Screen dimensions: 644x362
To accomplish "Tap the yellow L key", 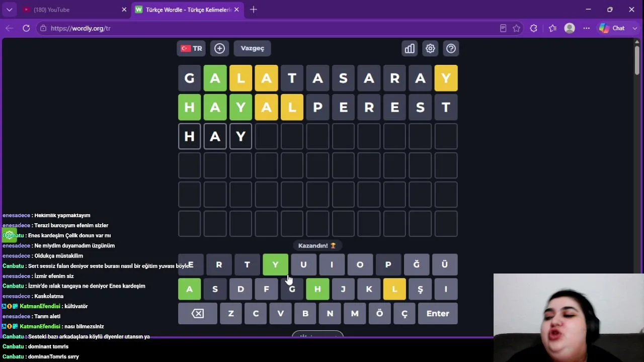I will coord(394,289).
